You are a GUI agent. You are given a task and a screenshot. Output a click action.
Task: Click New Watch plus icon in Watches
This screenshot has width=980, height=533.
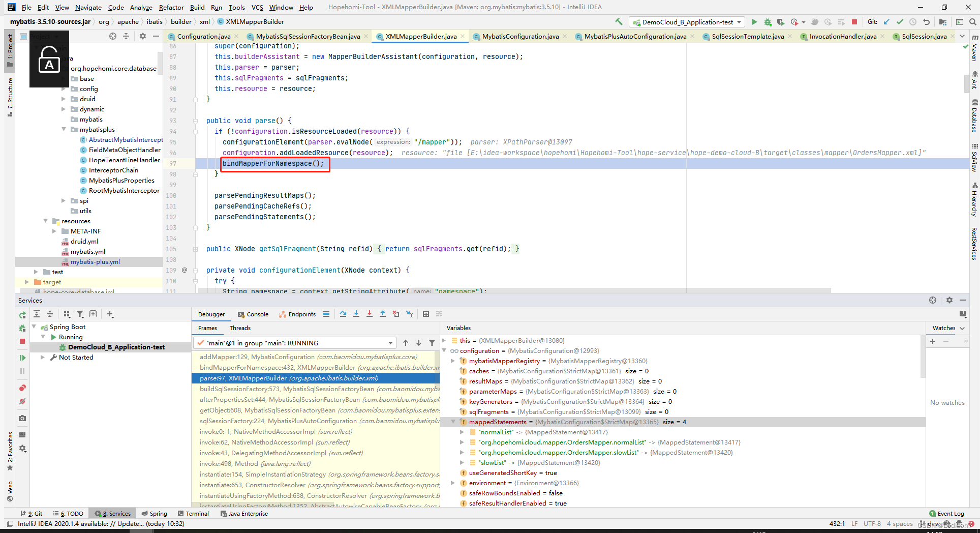(933, 341)
